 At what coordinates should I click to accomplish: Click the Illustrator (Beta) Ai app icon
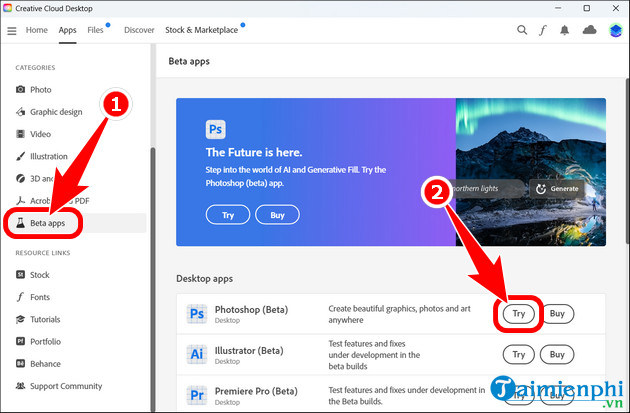coord(197,354)
